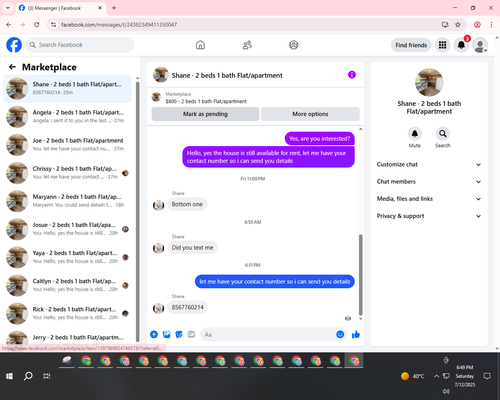Image resolution: width=500 pixels, height=400 pixels.
Task: Click the Mark as pending button
Action: (205, 114)
